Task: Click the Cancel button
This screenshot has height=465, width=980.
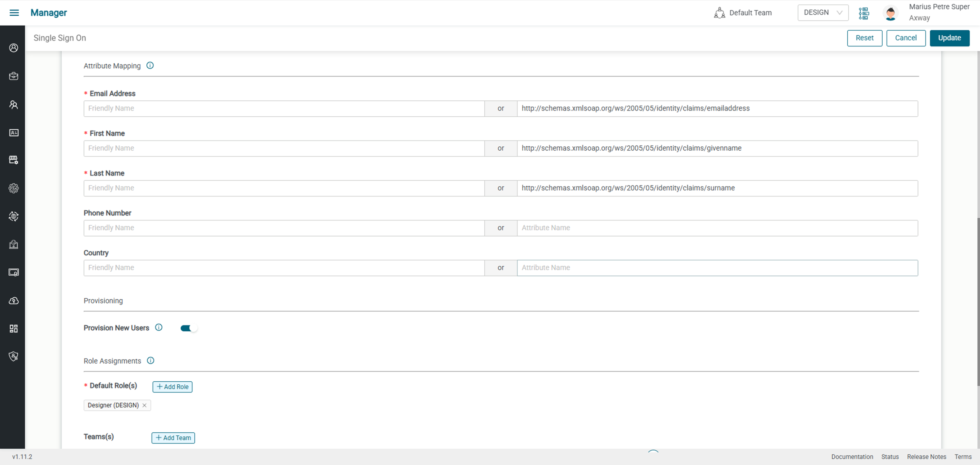Action: point(906,38)
